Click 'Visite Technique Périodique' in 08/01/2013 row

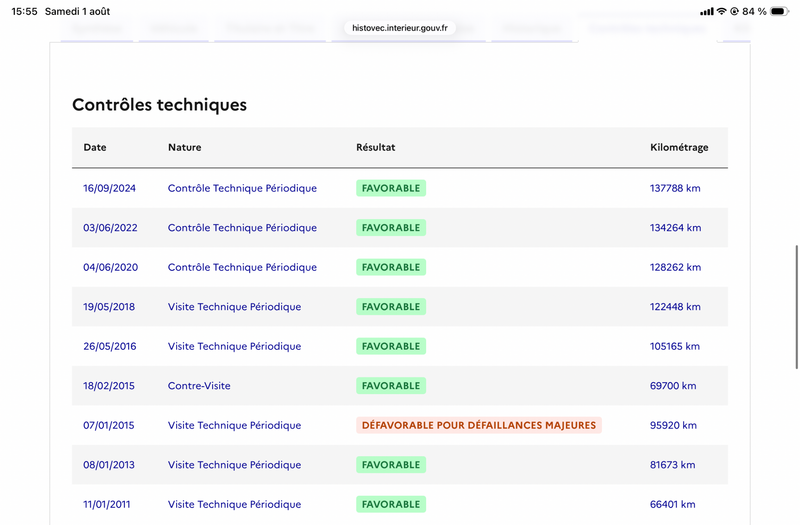point(235,465)
